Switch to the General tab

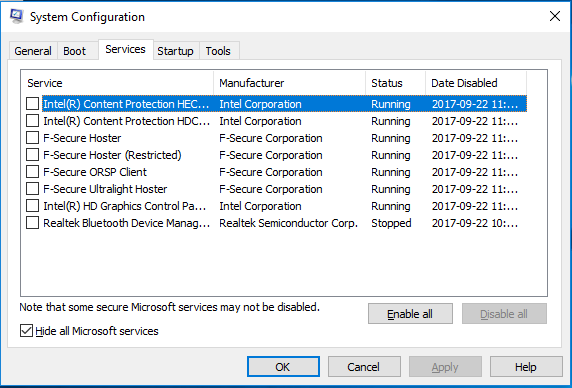[33, 51]
